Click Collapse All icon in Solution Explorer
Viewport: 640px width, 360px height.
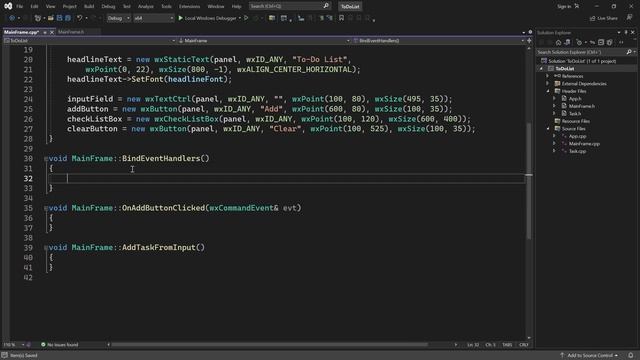click(x=601, y=42)
